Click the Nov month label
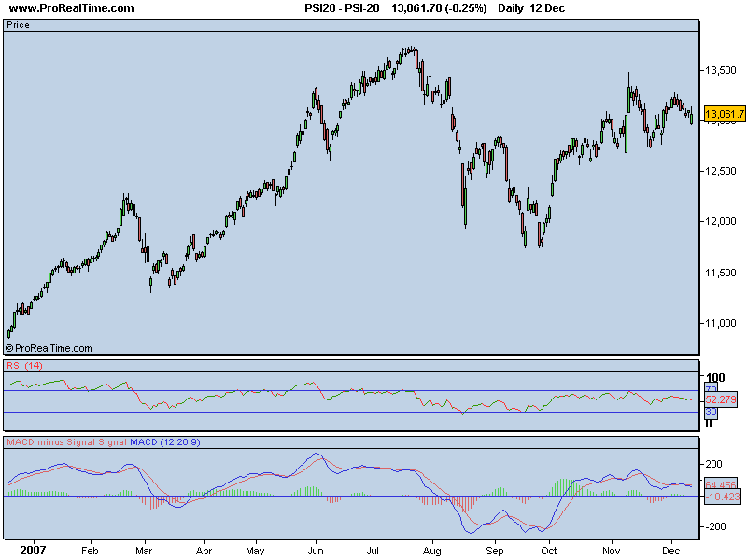The image size is (747, 560). (612, 551)
